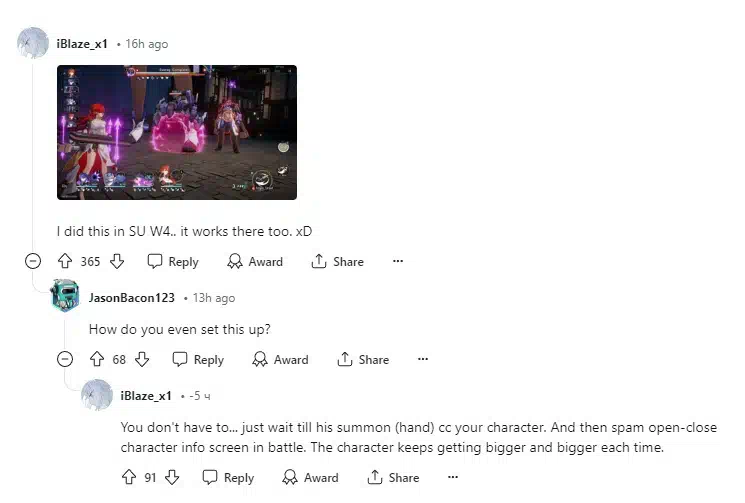Open the JasonBacon123 username link
This screenshot has height=503, width=745.
[132, 298]
